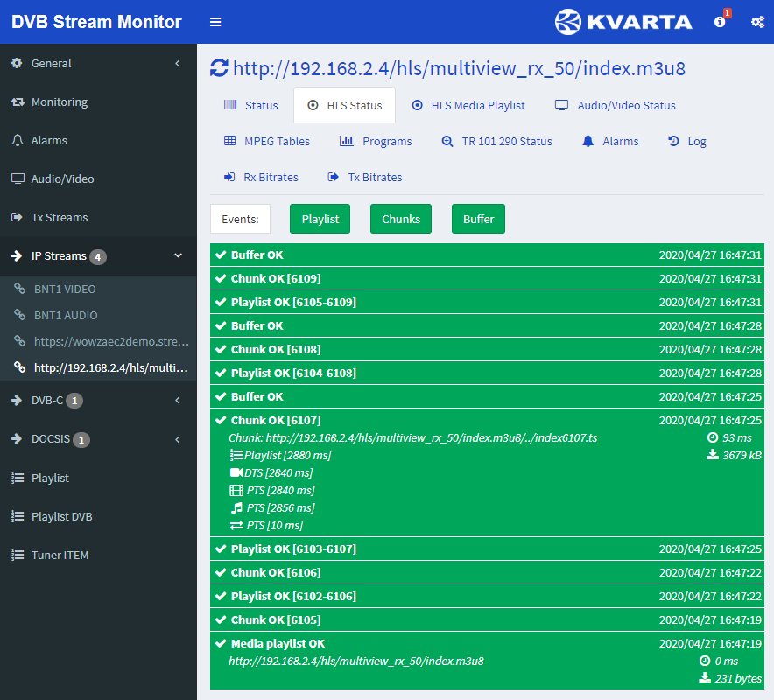The width and height of the screenshot is (774, 700).
Task: Toggle the Buffer events filter
Action: tap(478, 219)
